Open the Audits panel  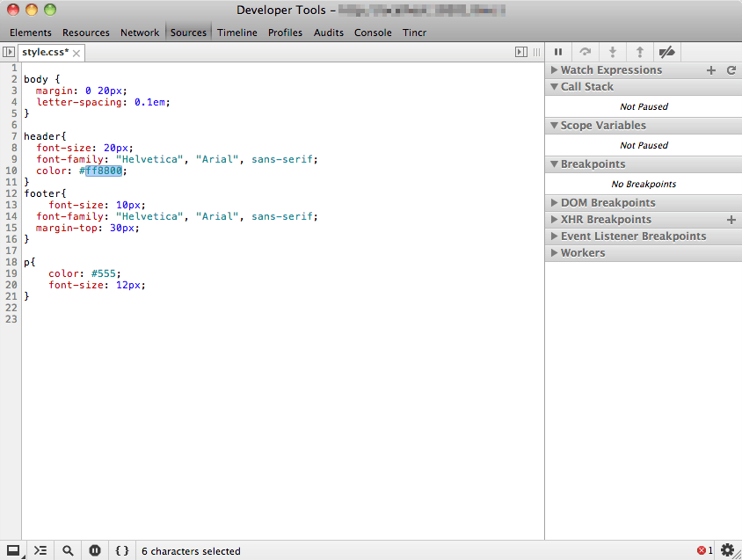[329, 33]
